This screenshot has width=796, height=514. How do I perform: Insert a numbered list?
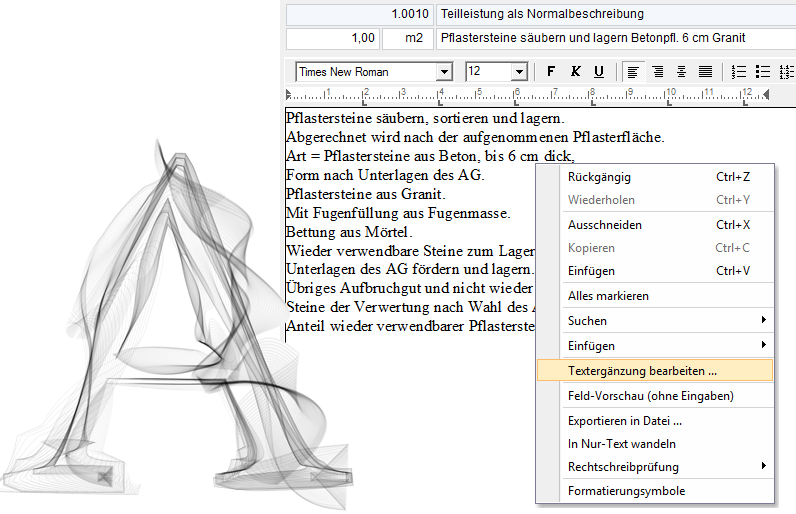point(739,72)
